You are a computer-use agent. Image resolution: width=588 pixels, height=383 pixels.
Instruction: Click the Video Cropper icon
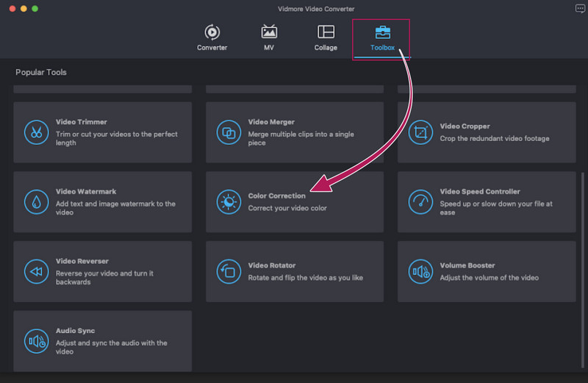click(x=420, y=132)
